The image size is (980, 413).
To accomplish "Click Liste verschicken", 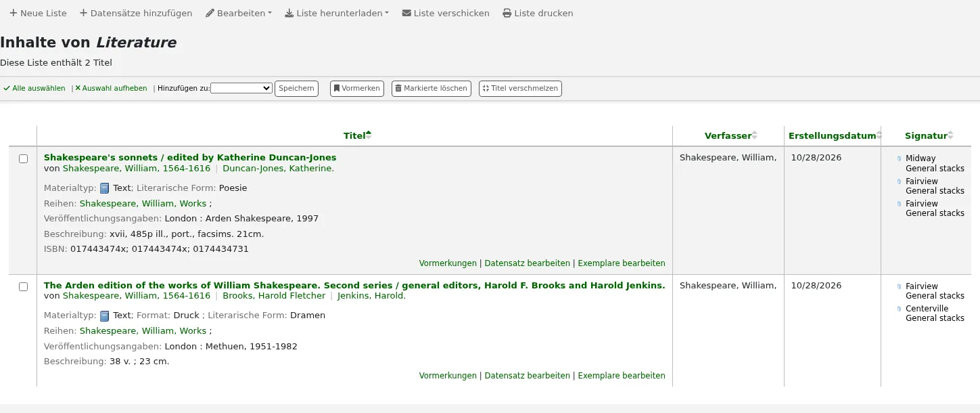I will [446, 13].
